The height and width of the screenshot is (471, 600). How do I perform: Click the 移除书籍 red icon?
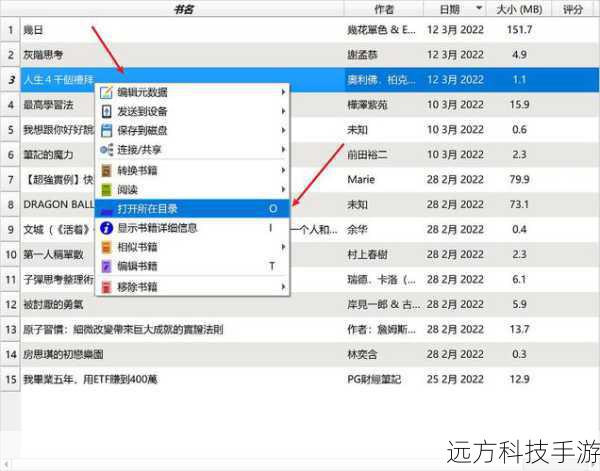click(106, 287)
